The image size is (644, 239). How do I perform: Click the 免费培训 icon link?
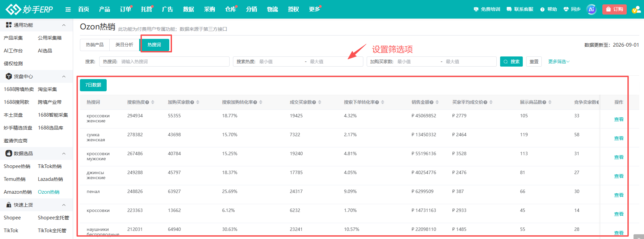pyautogui.click(x=487, y=9)
